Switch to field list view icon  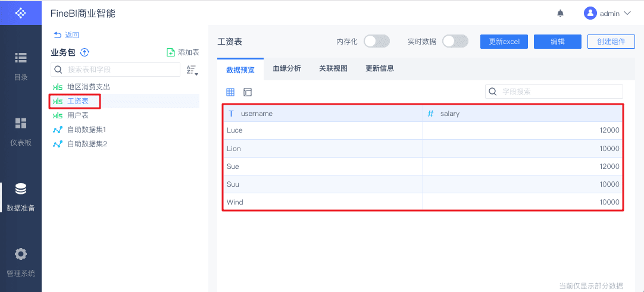click(248, 92)
